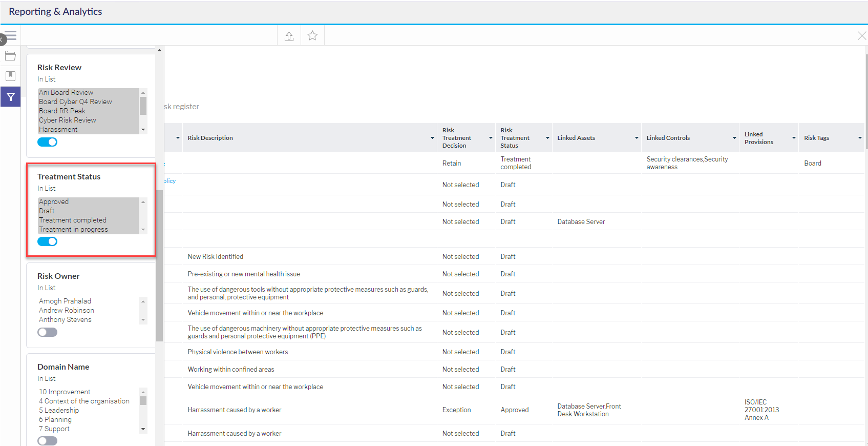Screen dimensions: 868x446
Task: Choose Cyber Risk Review in the list
Action: coord(68,120)
